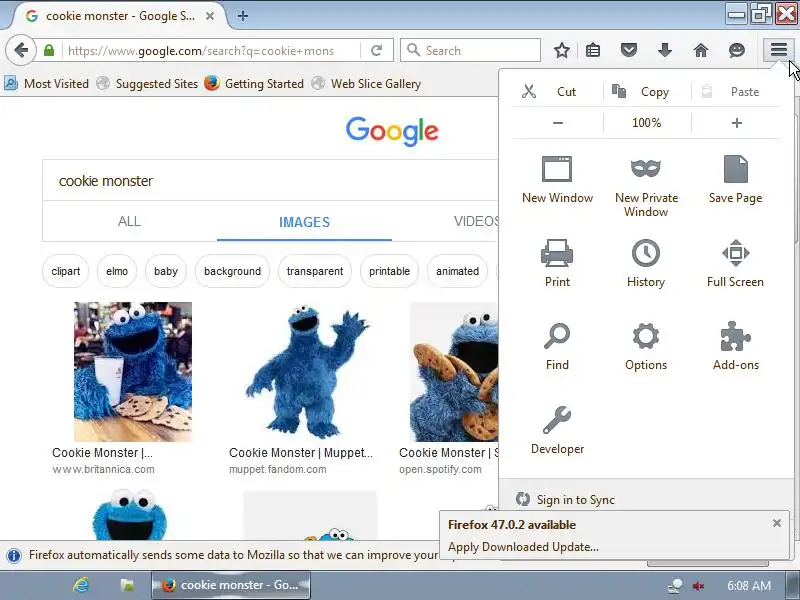Viewport: 800px width, 600px height.
Task: Click the toolbar Search box
Action: [x=470, y=51]
